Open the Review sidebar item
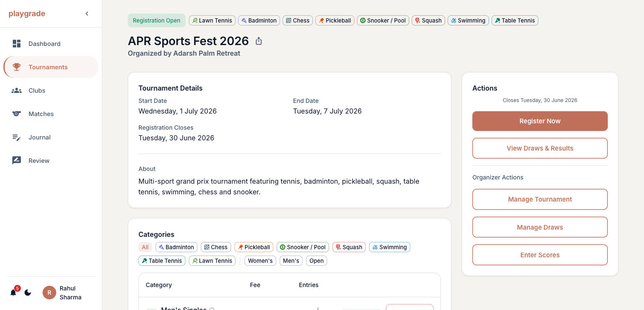644x310 pixels. tap(51, 160)
